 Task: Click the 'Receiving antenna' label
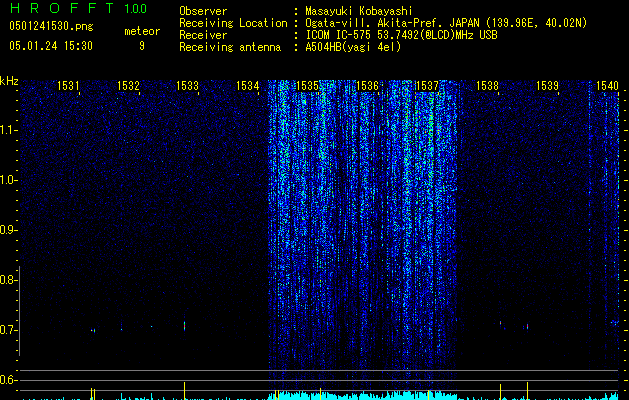point(230,47)
